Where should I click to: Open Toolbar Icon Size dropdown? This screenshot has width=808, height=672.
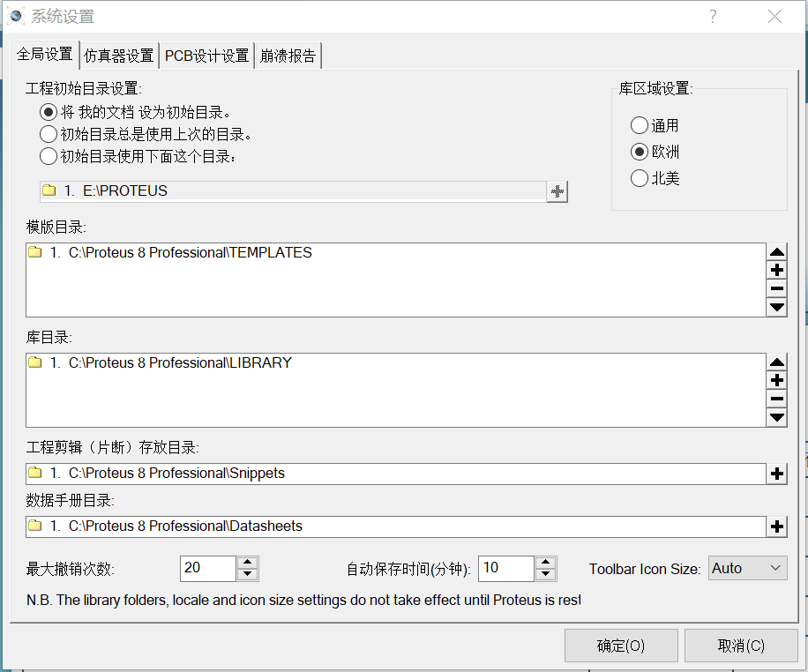pyautogui.click(x=748, y=568)
